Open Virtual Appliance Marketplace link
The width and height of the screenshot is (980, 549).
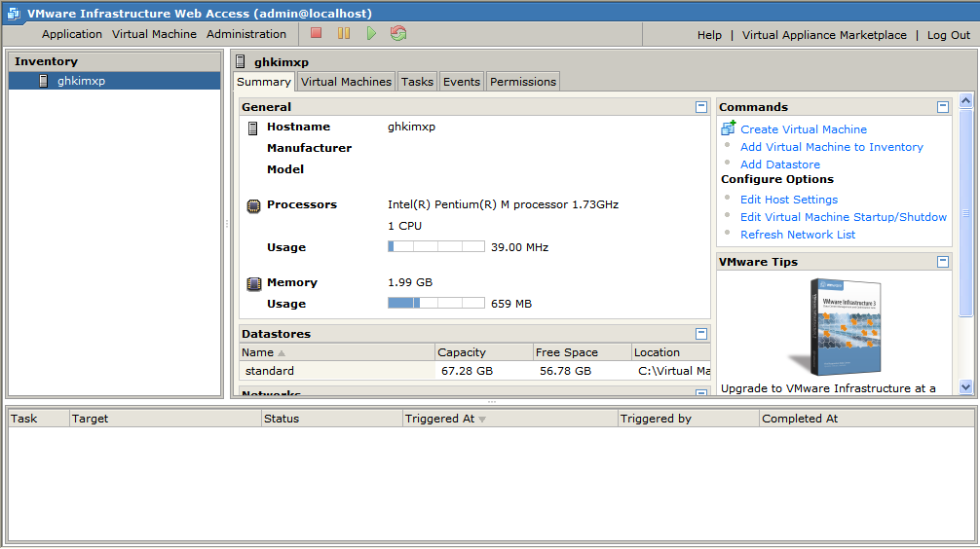point(824,35)
